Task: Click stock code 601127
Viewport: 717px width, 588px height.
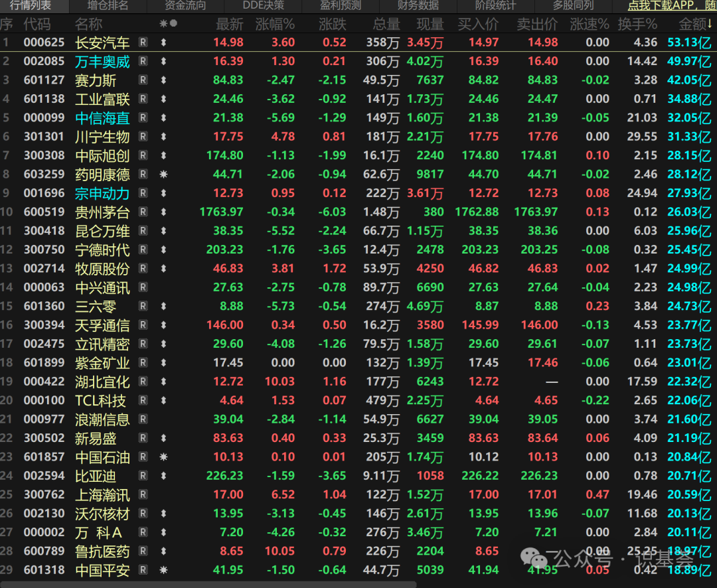Action: point(44,80)
